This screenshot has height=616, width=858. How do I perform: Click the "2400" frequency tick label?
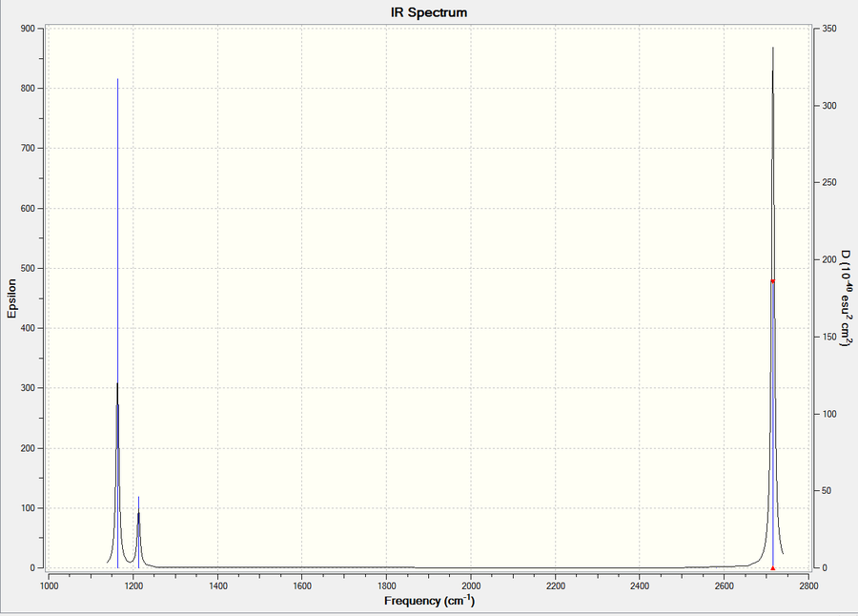[x=640, y=585]
